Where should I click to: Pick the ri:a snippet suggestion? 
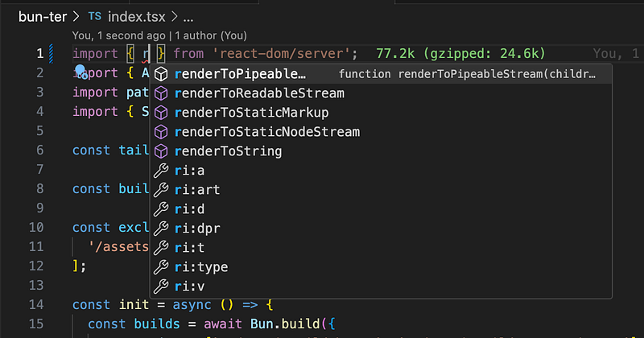(381, 171)
